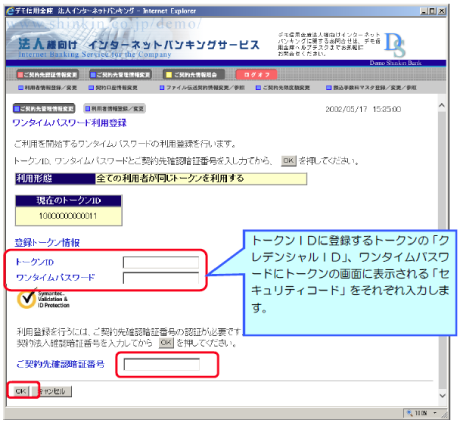The image size is (460, 426).
Task: Click the 登録トークン情報 heading
Action: coord(47,243)
